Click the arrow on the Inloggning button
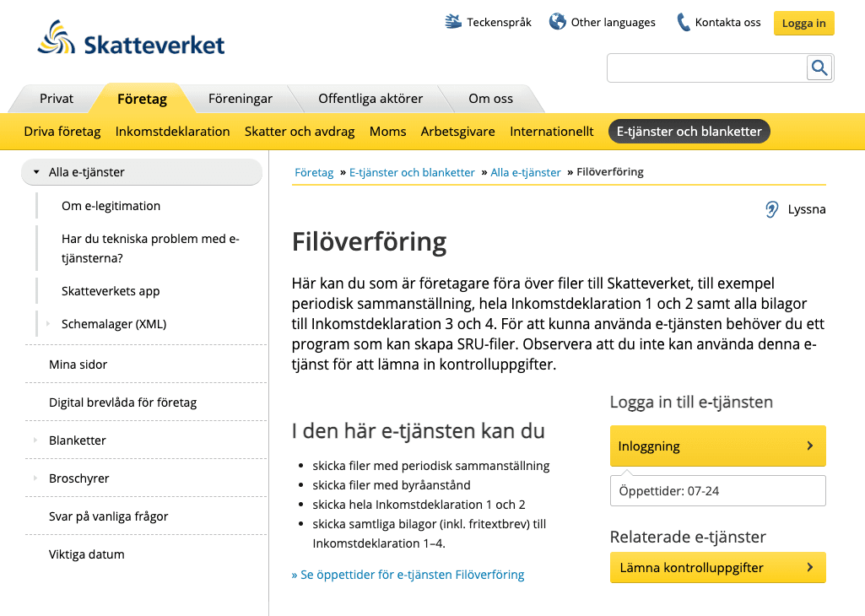Viewport: 865px width, 616px height. tap(809, 446)
